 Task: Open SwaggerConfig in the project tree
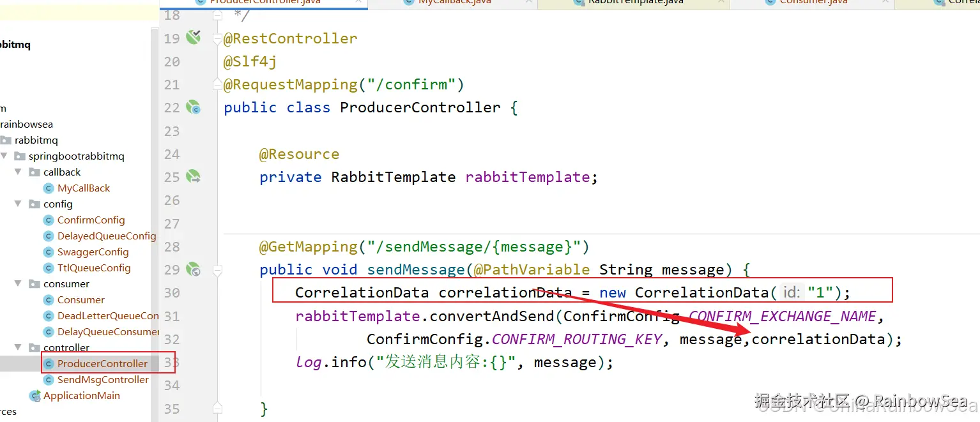(93, 252)
